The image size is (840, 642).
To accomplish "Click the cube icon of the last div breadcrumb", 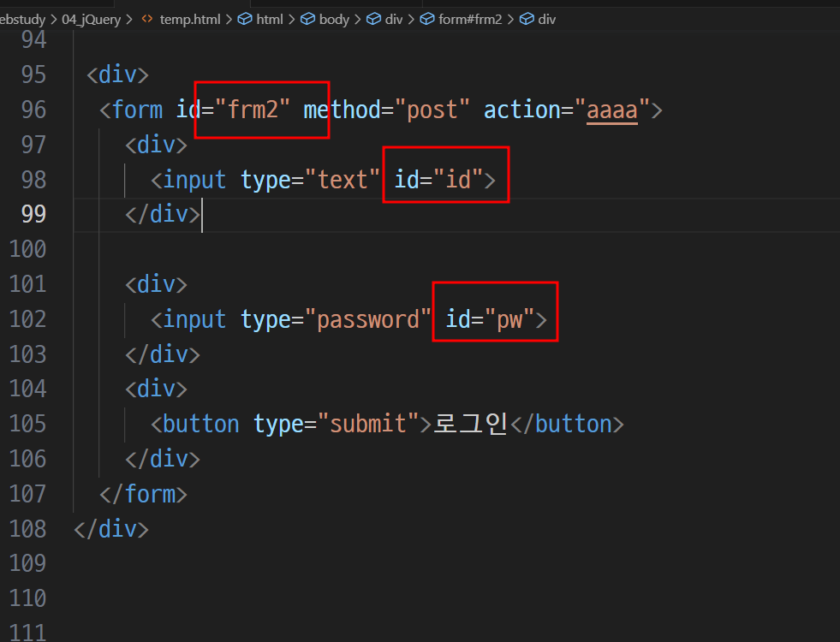I will [527, 20].
